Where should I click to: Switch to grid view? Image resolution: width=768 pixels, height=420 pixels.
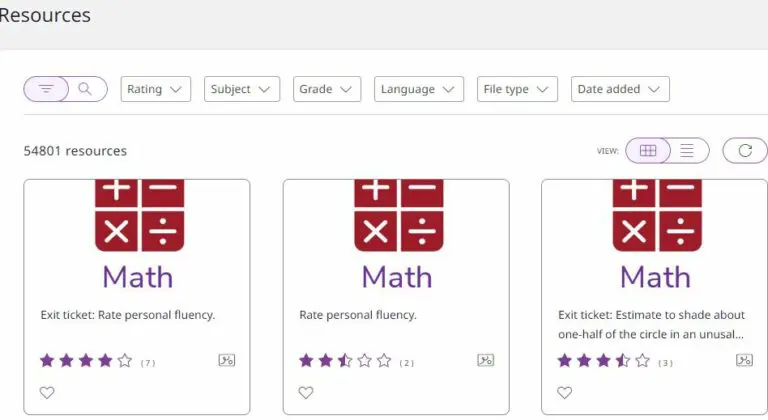pyautogui.click(x=648, y=151)
